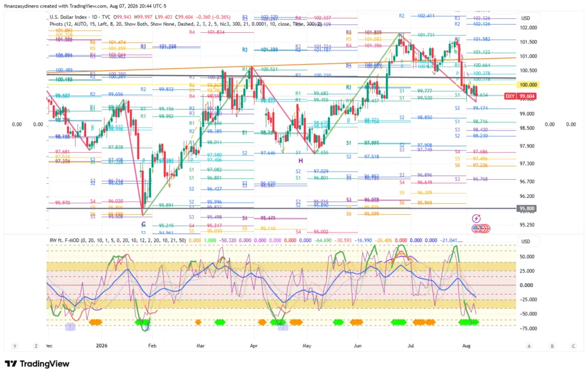
Task: Click the Mar label on time axis
Action: tap(200, 346)
